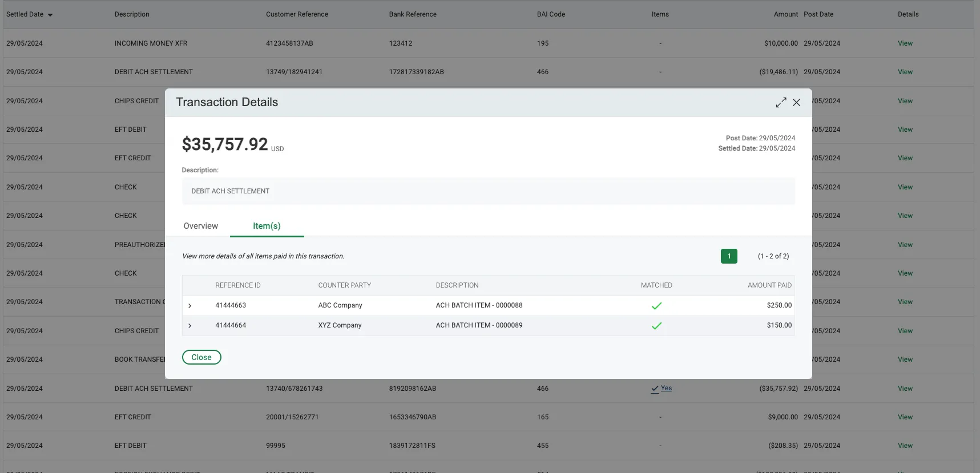Switch to the Overview tab
The height and width of the screenshot is (473, 980).
coord(201,226)
